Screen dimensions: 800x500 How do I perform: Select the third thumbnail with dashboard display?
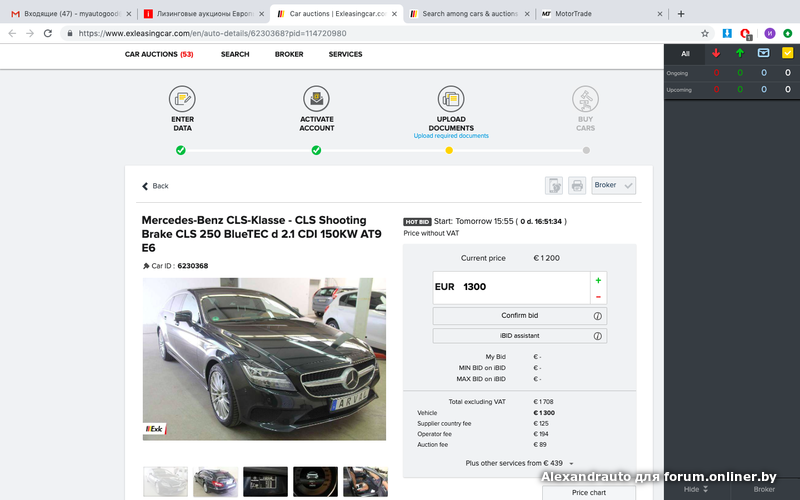(265, 481)
